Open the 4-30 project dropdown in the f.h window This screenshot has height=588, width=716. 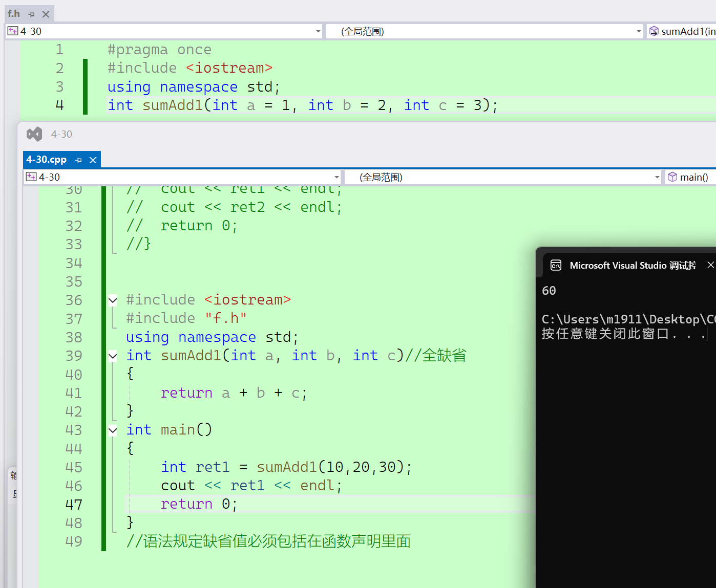coord(164,31)
